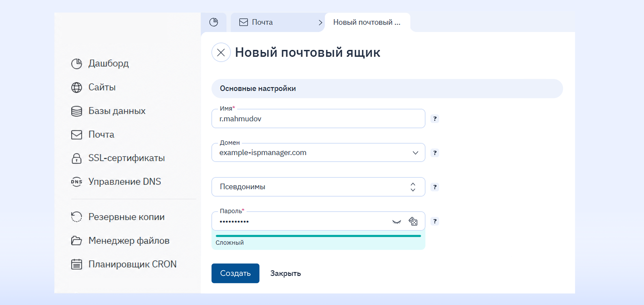
Task: Generate a random password with dice icon
Action: coord(413,221)
